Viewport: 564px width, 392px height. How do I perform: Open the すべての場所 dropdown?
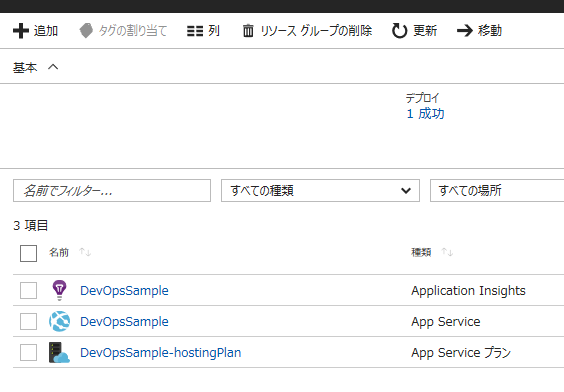(497, 191)
